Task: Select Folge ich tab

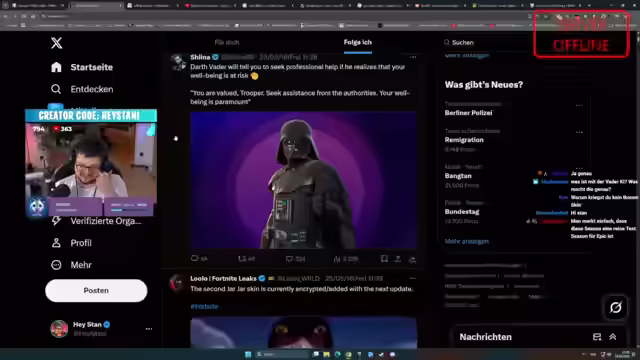Action: click(x=358, y=42)
